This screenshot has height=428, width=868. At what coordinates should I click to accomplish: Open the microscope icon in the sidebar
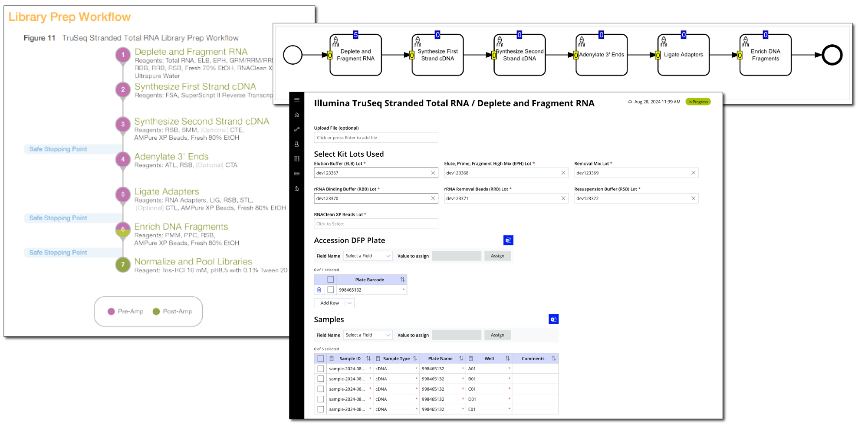pos(297,188)
